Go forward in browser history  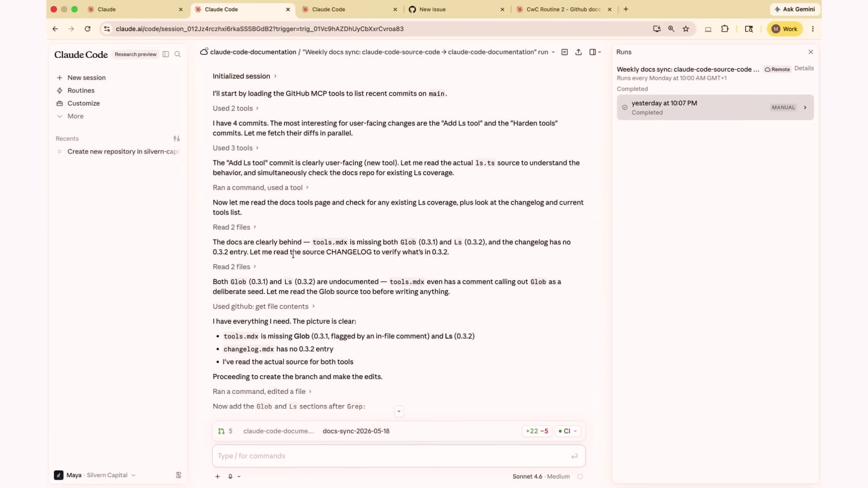(x=71, y=29)
